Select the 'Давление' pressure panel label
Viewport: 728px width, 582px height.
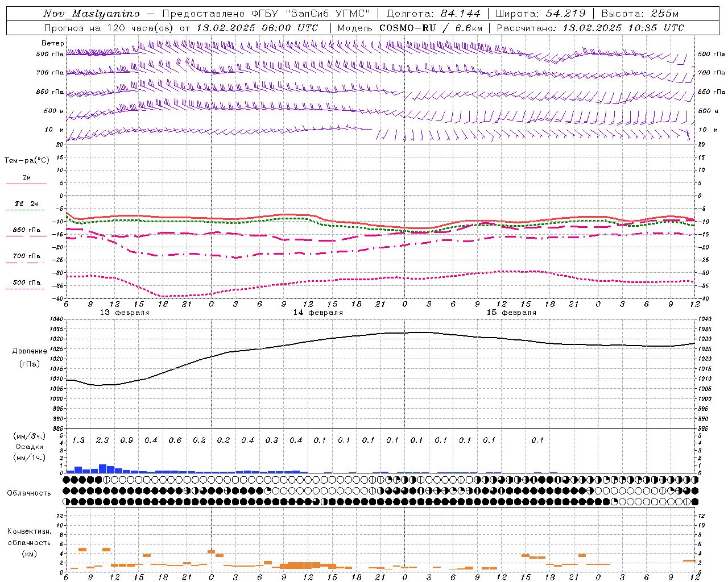click(30, 351)
